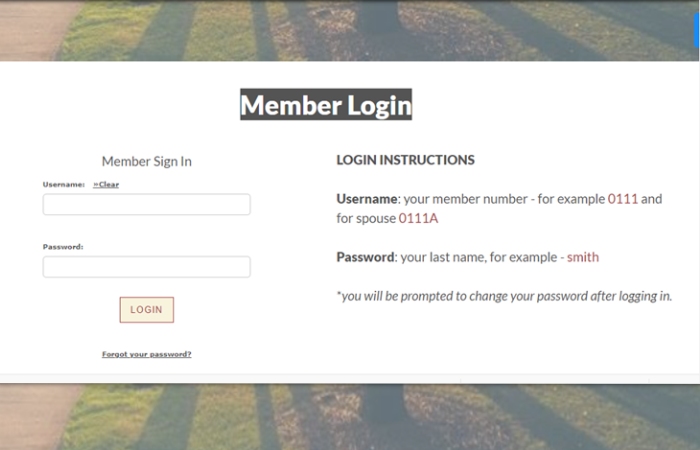The width and height of the screenshot is (700, 450).
Task: Submit the form with LOGIN button
Action: tap(146, 309)
